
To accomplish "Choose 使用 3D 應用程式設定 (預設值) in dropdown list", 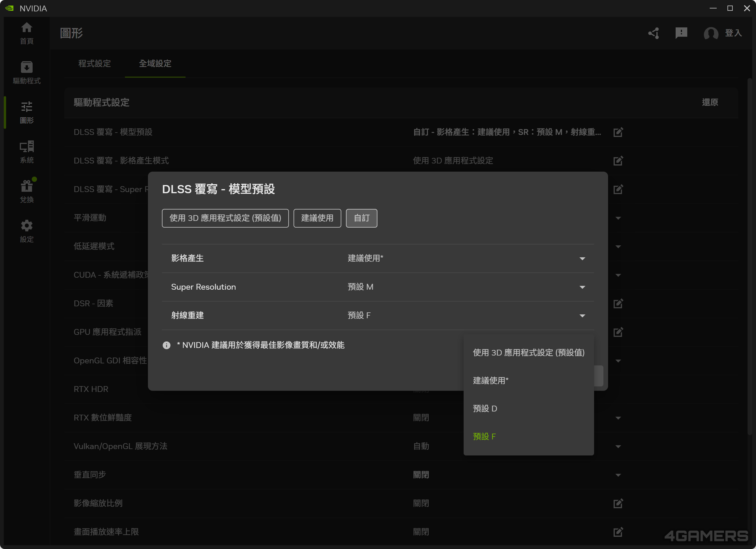I will tap(528, 353).
